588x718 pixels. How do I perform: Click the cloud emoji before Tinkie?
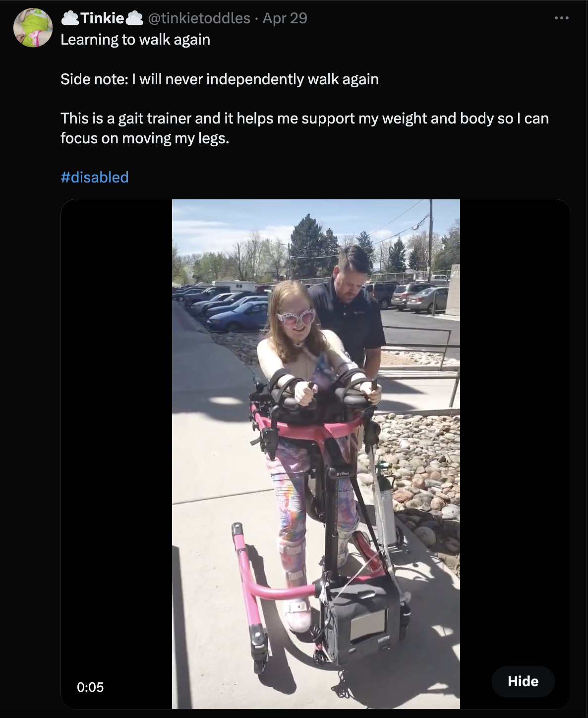click(x=70, y=18)
